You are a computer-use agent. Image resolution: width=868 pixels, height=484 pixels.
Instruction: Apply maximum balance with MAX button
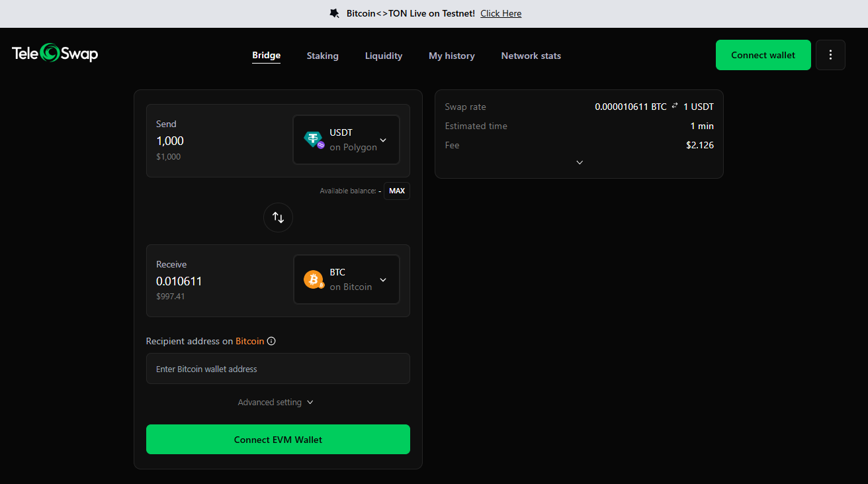tap(396, 191)
